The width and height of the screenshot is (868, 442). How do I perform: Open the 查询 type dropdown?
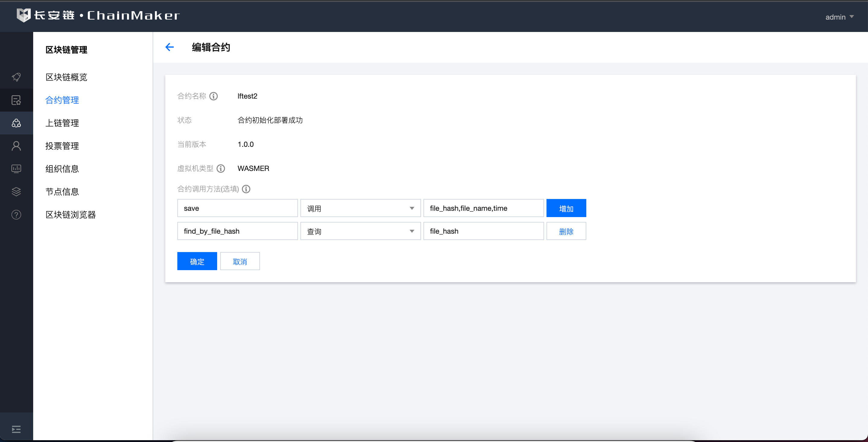coord(360,231)
